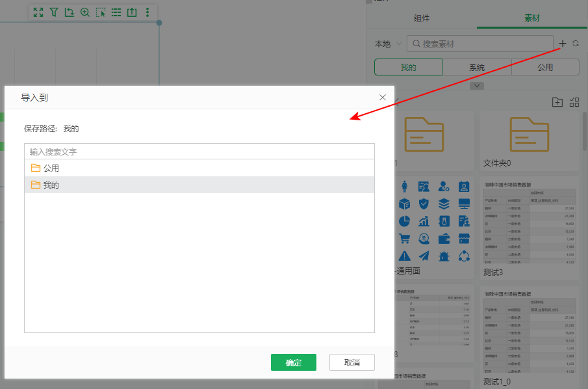Switch to the 组件 tab

pos(422,18)
